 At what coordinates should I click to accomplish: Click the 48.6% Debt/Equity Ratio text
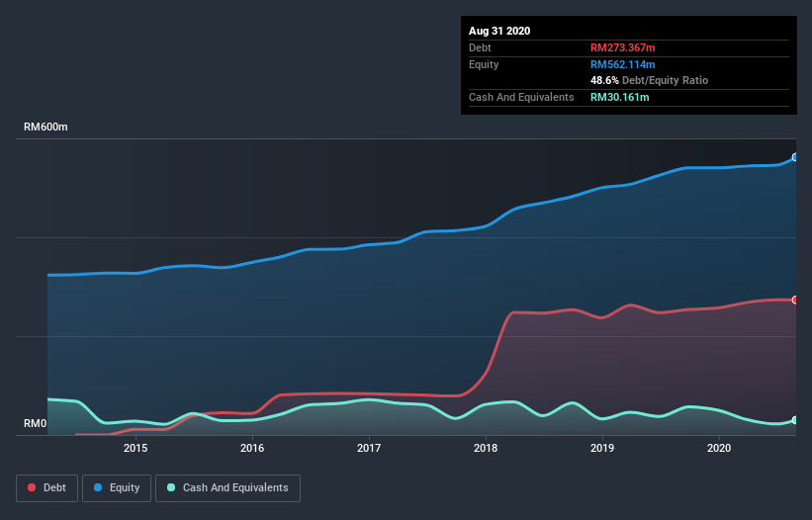[649, 80]
